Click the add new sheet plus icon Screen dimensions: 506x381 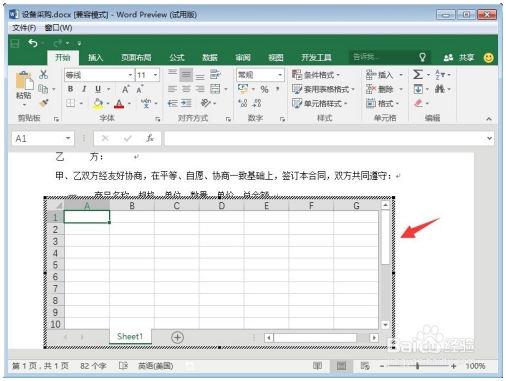pos(177,337)
